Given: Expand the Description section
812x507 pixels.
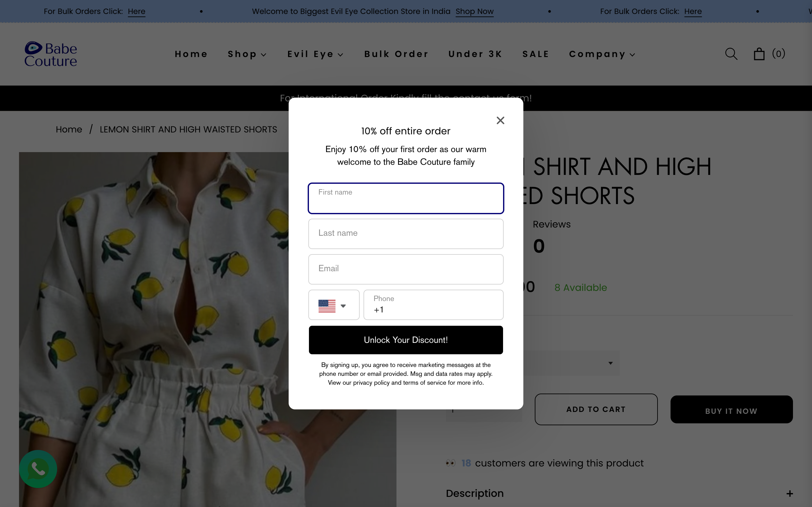Looking at the screenshot, I should click(x=789, y=493).
